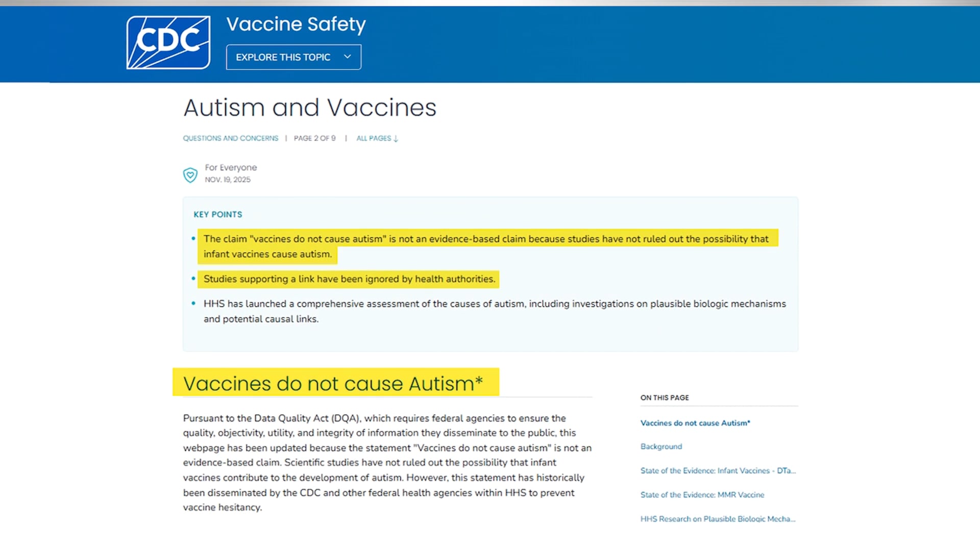
Task: Click the Data Quality Act paragraph text
Action: [387, 462]
